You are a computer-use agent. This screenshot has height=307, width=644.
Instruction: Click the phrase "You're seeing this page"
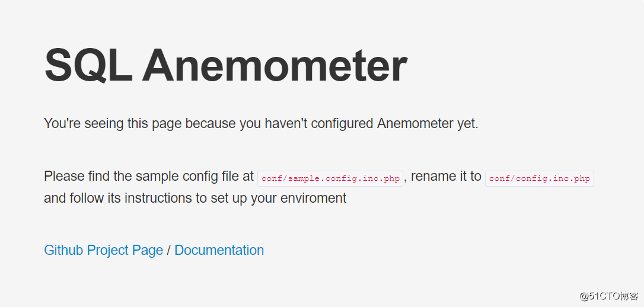coord(113,124)
